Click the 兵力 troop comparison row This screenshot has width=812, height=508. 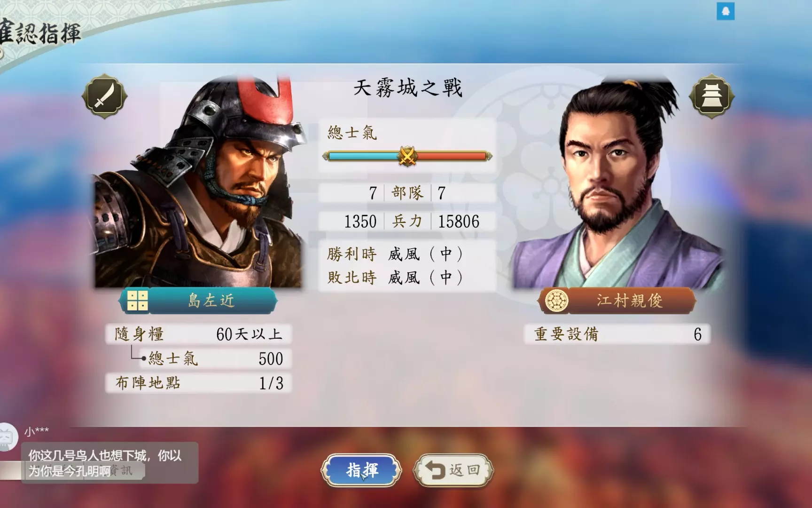(x=407, y=221)
